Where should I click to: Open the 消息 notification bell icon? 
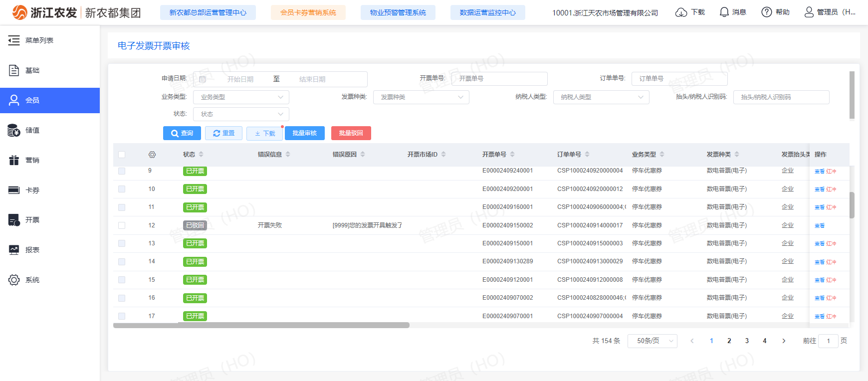point(724,12)
